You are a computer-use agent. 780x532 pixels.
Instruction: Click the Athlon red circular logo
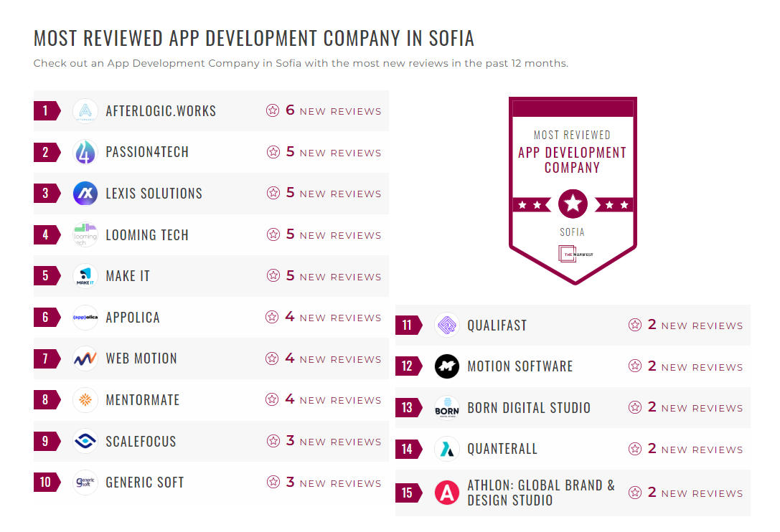[x=447, y=493]
